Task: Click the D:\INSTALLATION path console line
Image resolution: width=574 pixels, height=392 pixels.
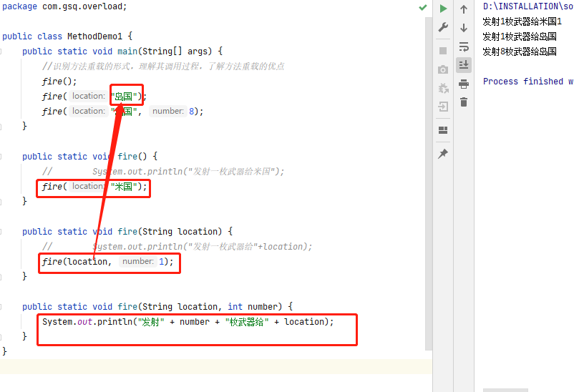Action: click(x=528, y=6)
